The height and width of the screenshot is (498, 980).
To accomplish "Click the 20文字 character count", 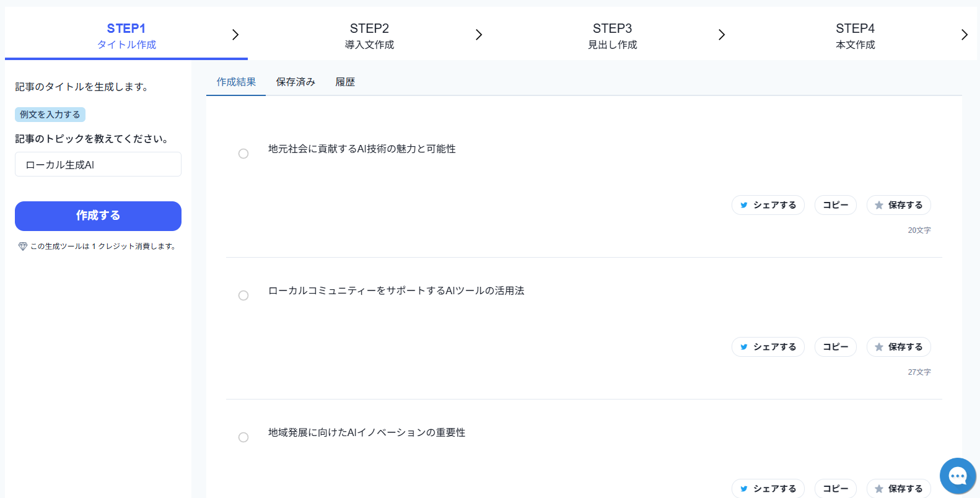I will (x=919, y=230).
